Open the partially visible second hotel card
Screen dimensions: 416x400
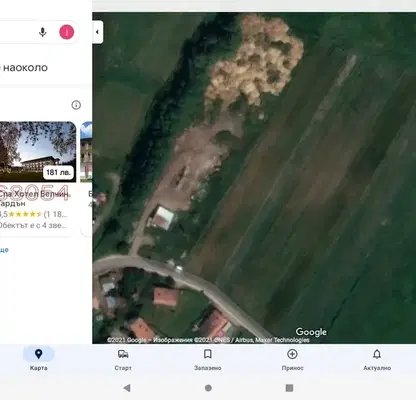coord(86,179)
